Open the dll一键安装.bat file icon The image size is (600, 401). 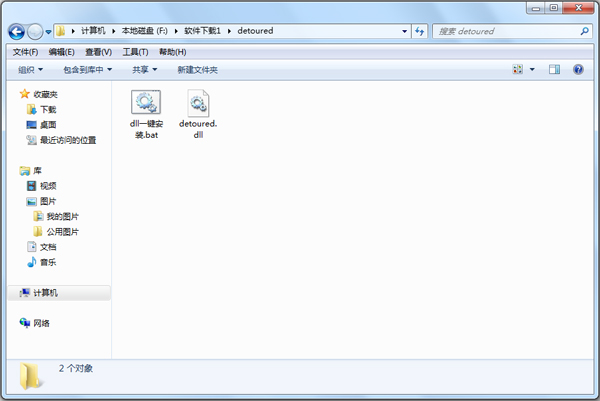tap(147, 103)
